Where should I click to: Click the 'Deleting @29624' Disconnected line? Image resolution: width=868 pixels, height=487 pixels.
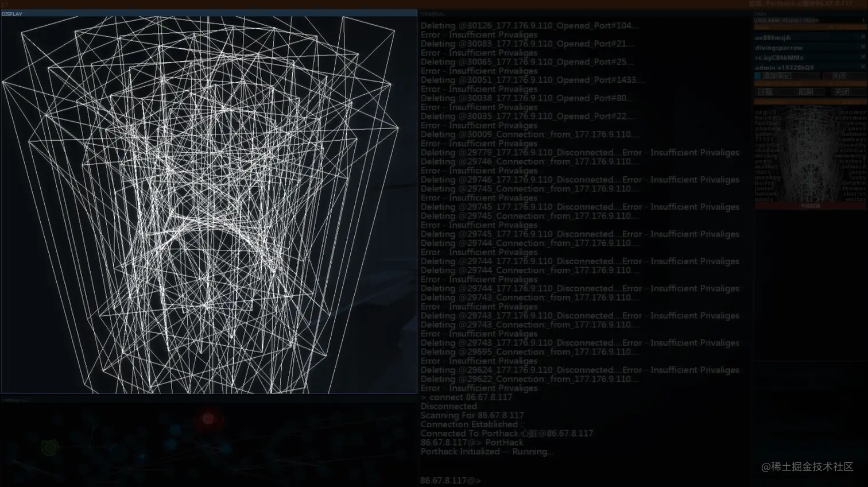pyautogui.click(x=580, y=370)
